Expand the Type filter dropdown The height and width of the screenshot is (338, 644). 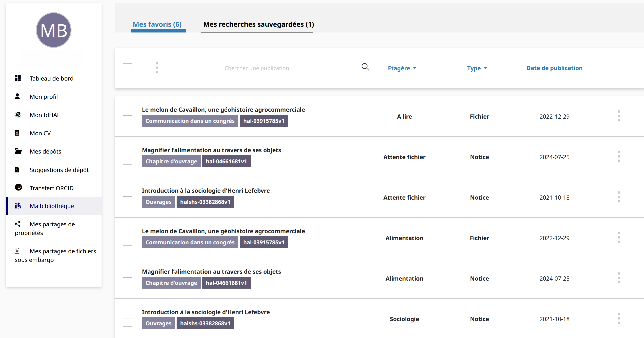click(x=477, y=68)
